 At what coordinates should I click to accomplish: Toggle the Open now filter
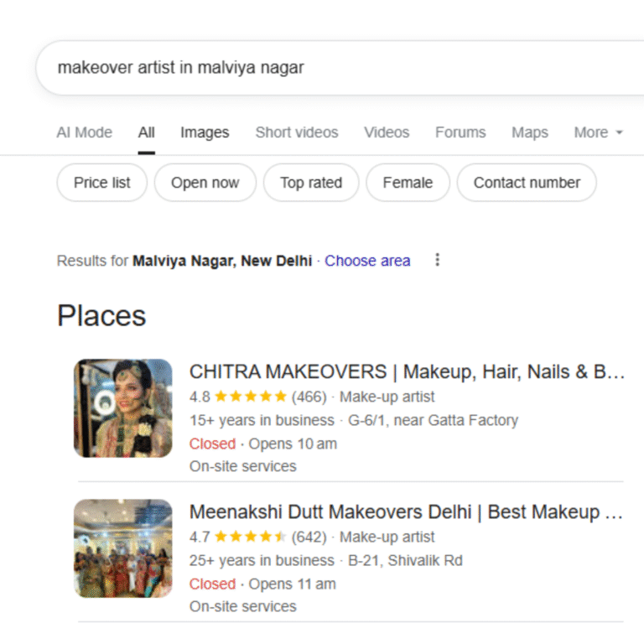(x=205, y=183)
